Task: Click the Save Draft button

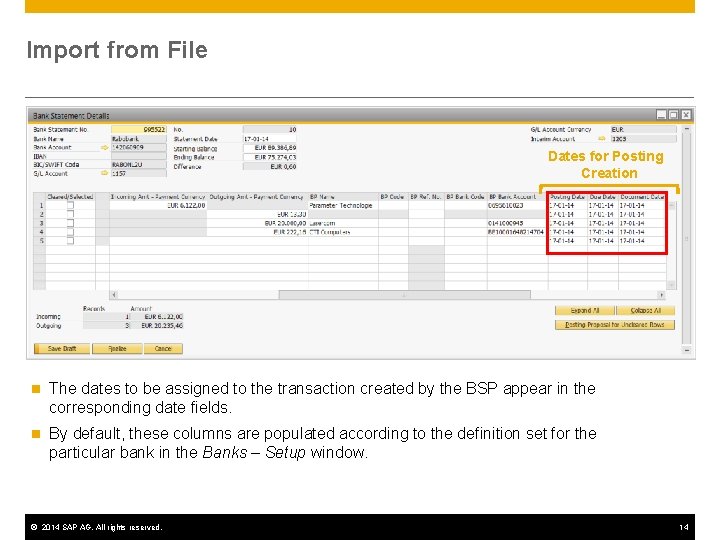Action: click(62, 349)
